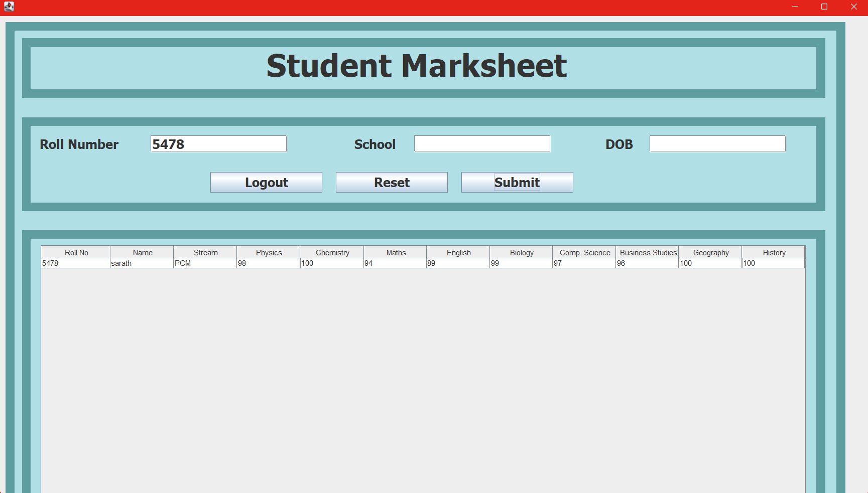Viewport: 868px width, 493px height.
Task: Select the English mark cell 89
Action: pos(458,263)
